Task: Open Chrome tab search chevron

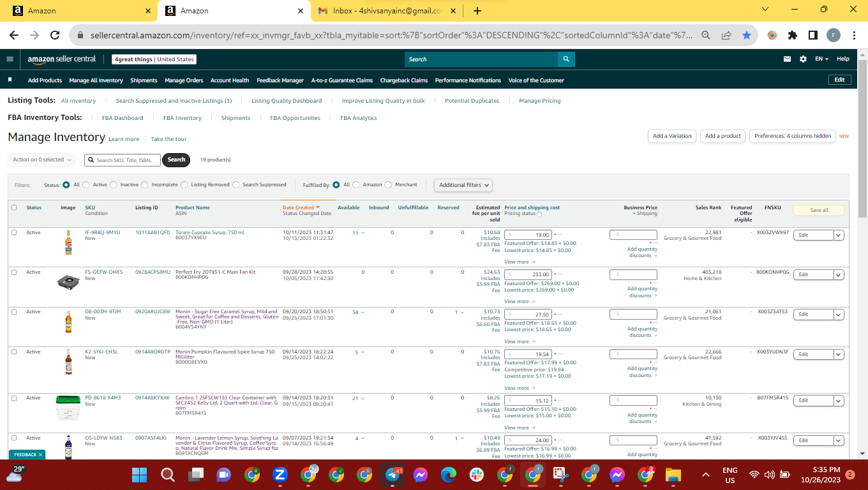Action: [x=766, y=10]
